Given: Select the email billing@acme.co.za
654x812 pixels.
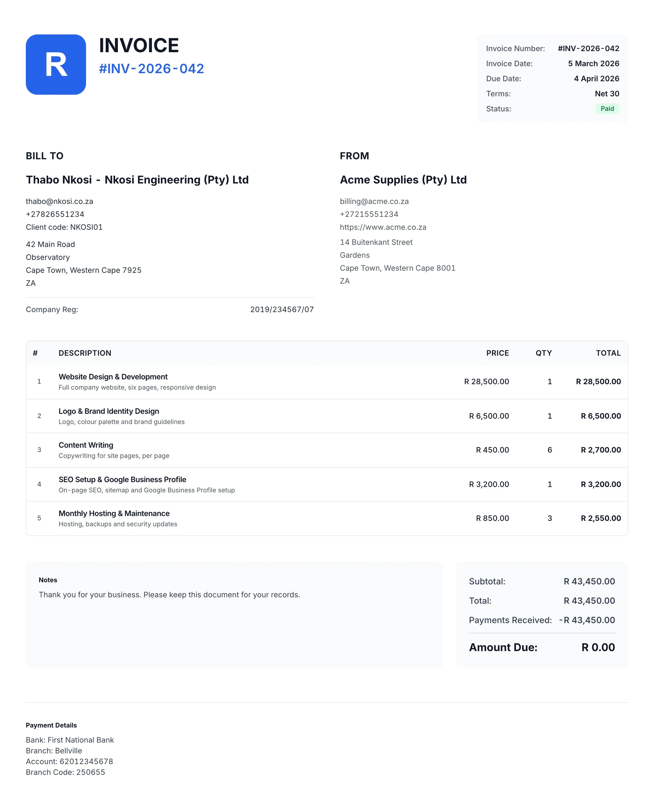Looking at the screenshot, I should [374, 201].
